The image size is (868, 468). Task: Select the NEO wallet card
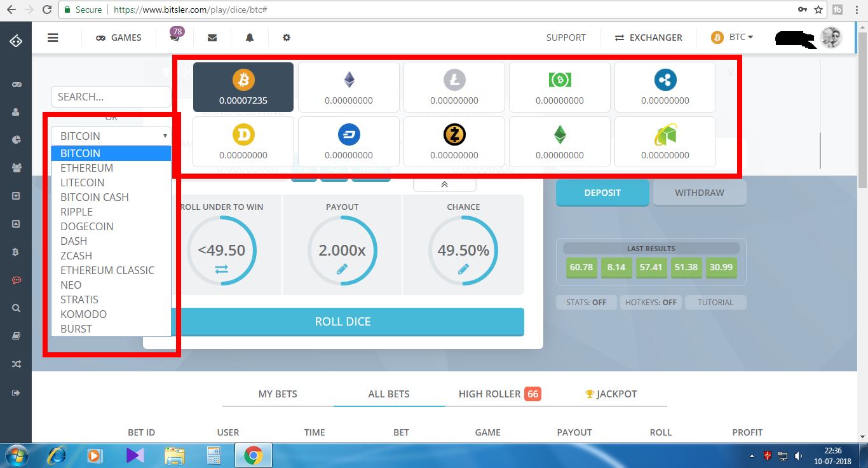665,142
